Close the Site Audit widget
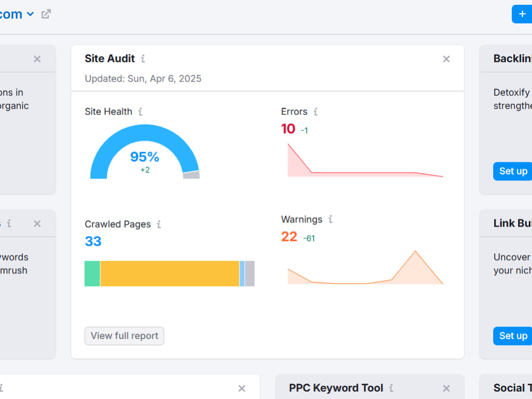 pos(446,59)
